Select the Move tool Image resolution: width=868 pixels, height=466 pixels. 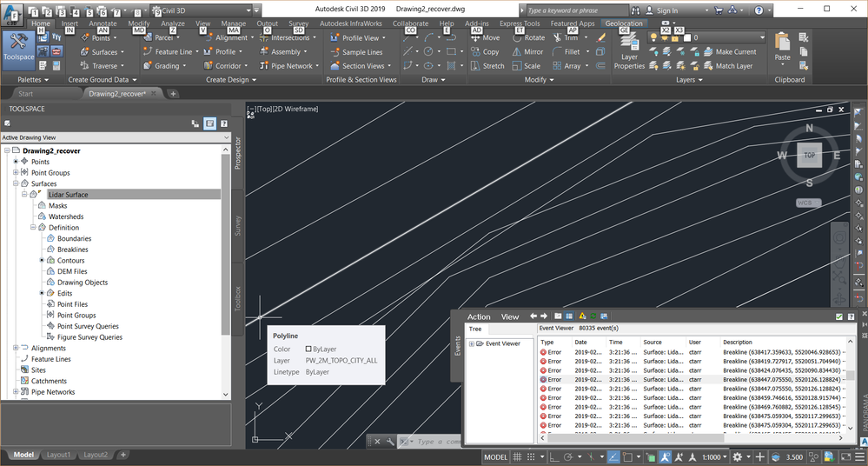(x=486, y=37)
